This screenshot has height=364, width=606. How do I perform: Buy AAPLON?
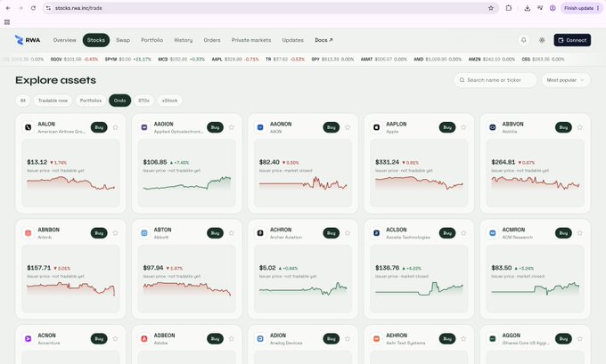point(447,127)
